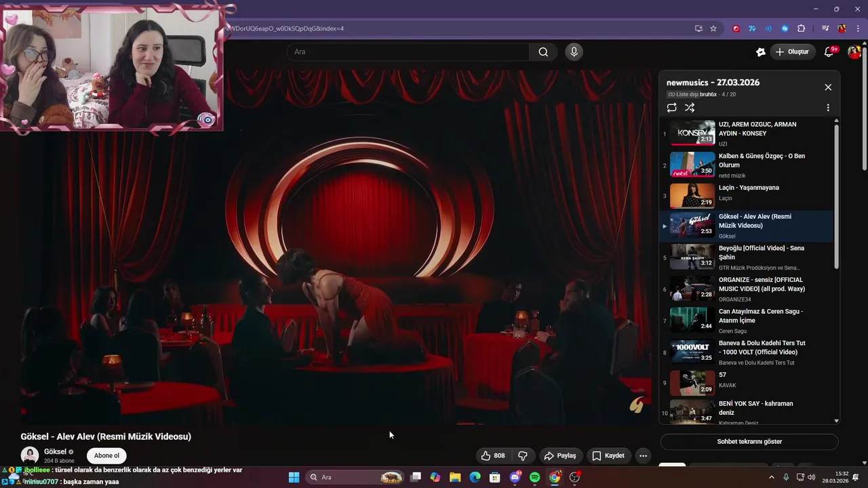Focus the YouTube 'Ara' search field
Viewport: 868px width, 488px height.
408,52
